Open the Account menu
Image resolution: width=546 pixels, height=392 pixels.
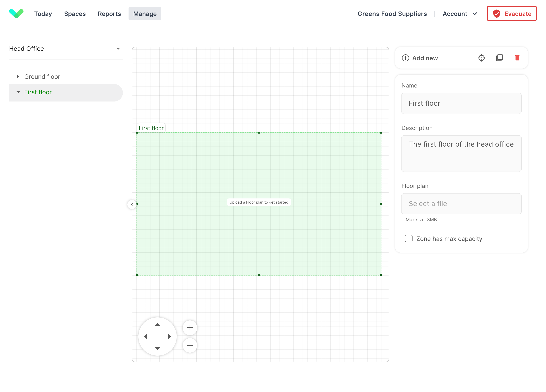[460, 14]
